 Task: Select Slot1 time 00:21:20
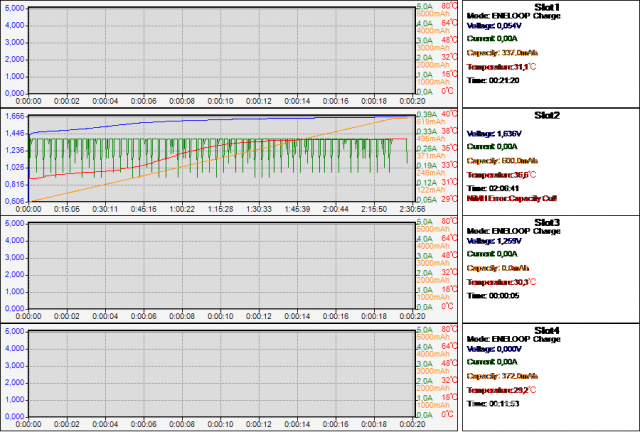(493, 80)
